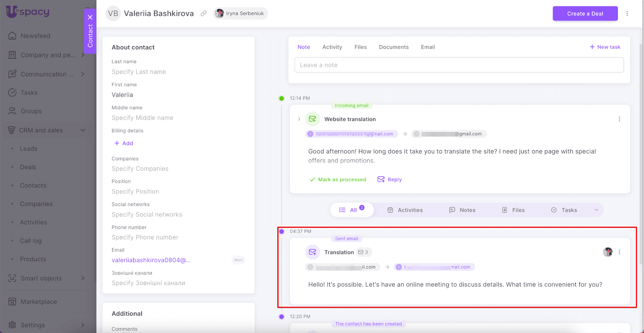The width and height of the screenshot is (644, 333).
Task: Add billing details with Add link
Action: [x=124, y=143]
